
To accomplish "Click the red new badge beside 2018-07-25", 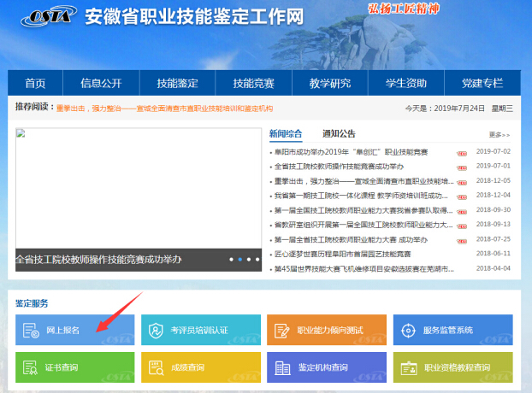I will tap(462, 241).
